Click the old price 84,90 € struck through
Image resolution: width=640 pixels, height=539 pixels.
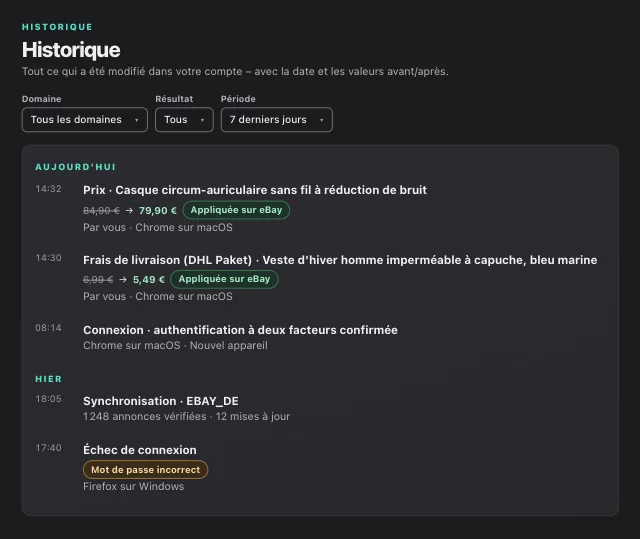(x=101, y=211)
